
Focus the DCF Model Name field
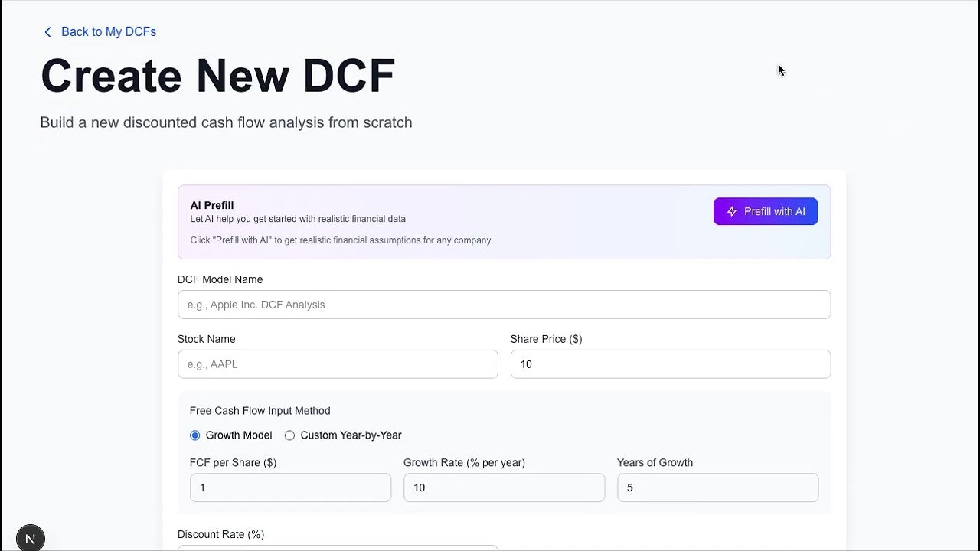[504, 304]
